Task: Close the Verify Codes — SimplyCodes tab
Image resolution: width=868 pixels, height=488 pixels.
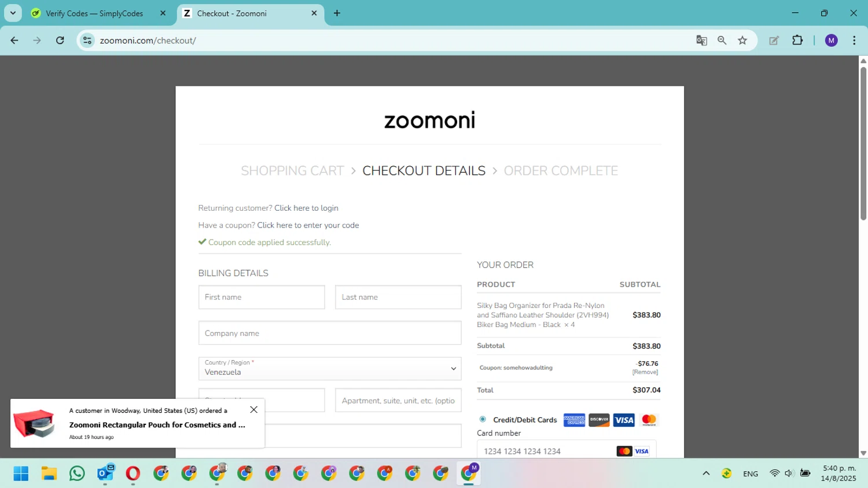Action: 163,13
